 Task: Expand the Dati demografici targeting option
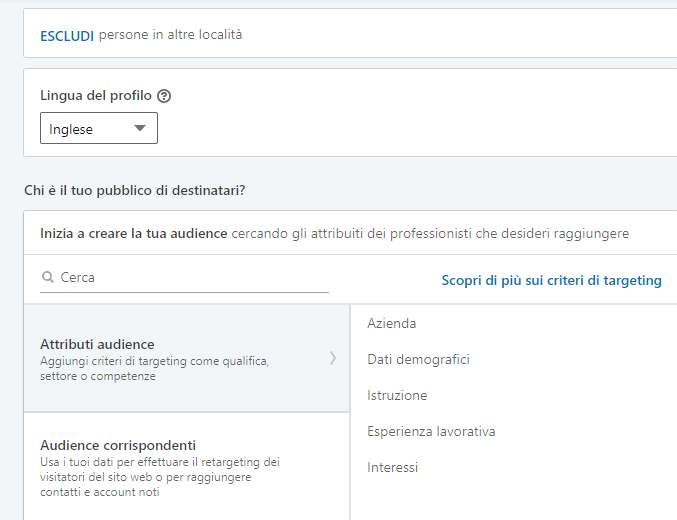tap(418, 359)
